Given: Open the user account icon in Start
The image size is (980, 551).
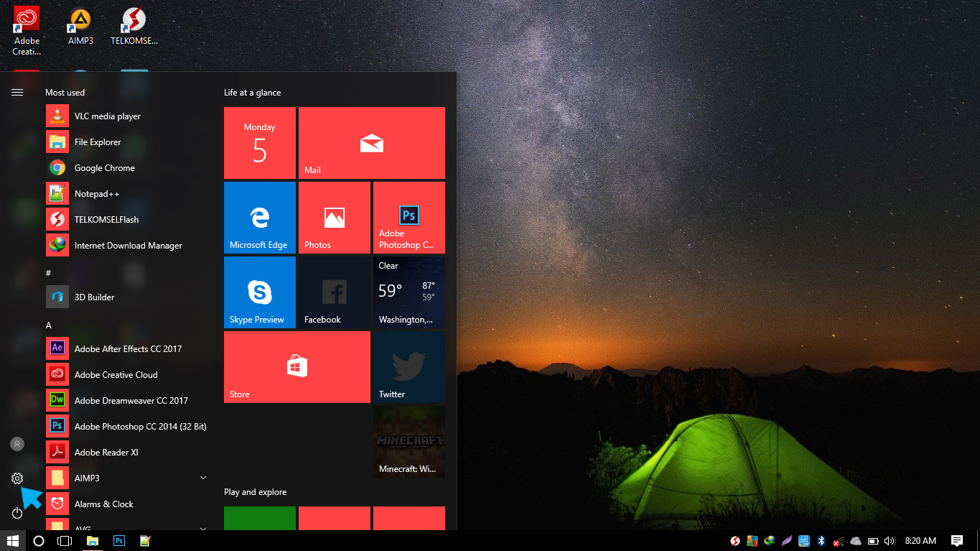Looking at the screenshot, I should point(17,444).
